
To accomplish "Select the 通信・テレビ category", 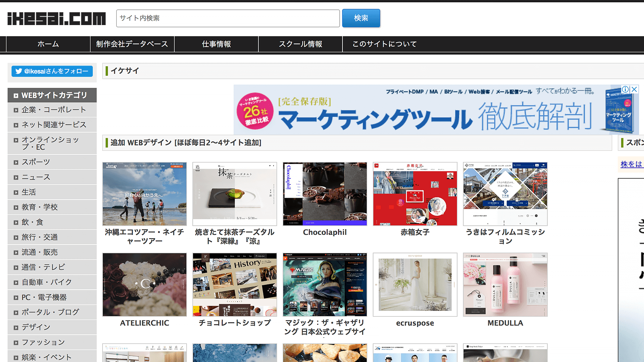I will click(52, 267).
